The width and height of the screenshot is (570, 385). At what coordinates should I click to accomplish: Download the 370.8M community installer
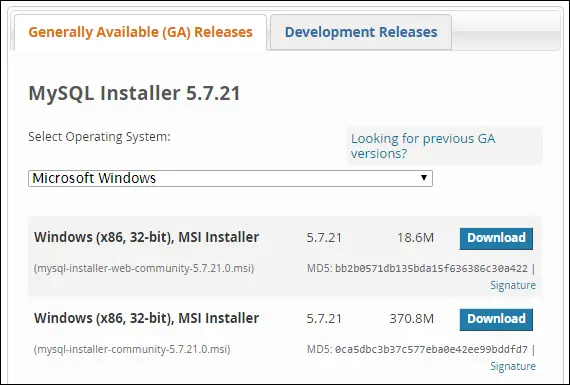coord(496,319)
